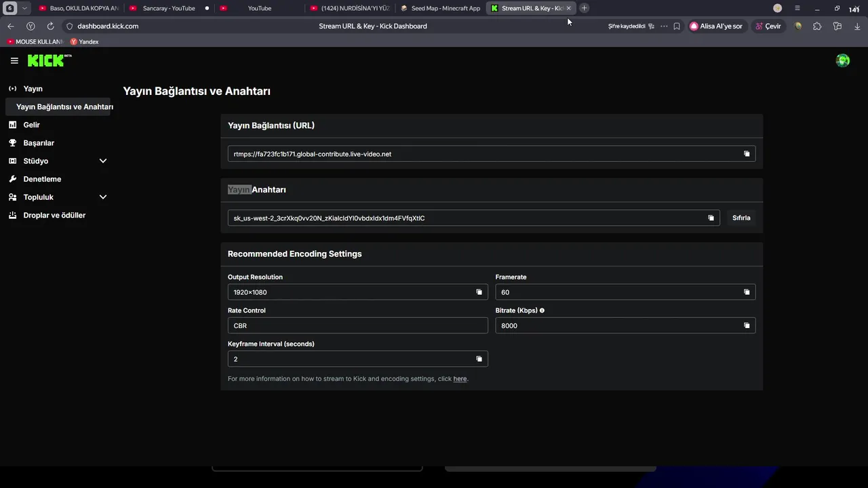Open the hamburger menu next to Kick logo
Viewport: 868px width, 488px height.
[x=14, y=61]
